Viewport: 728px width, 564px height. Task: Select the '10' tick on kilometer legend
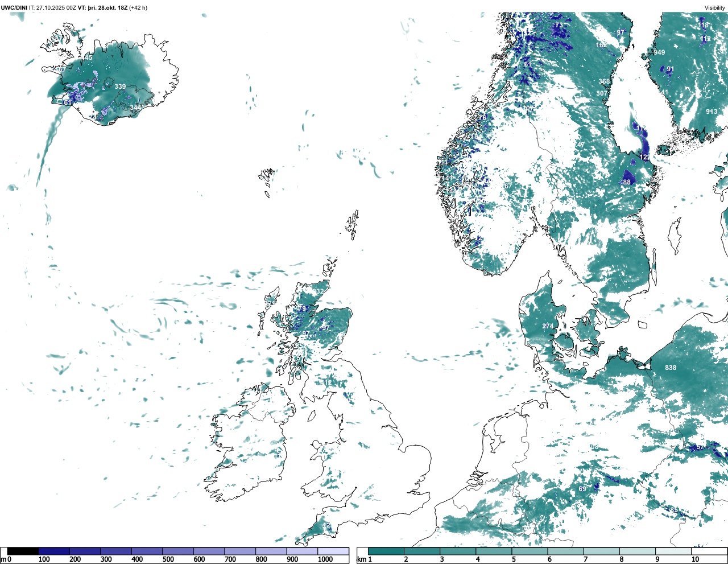[x=695, y=559]
